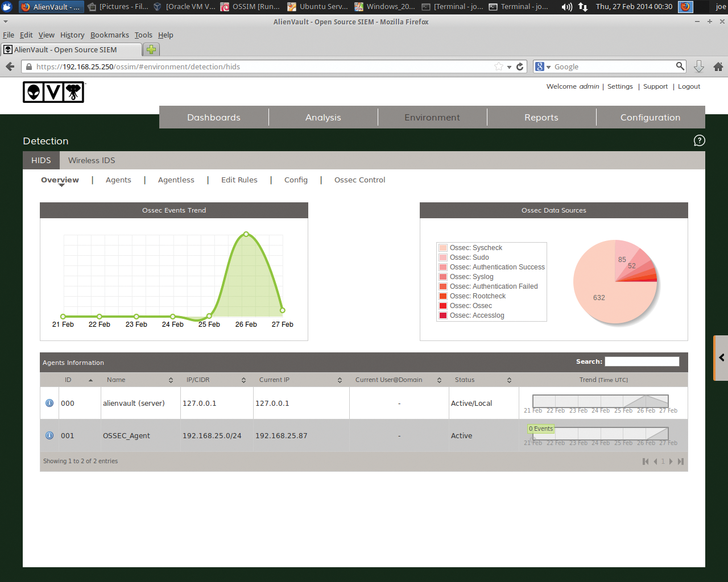Open the URL history dropdown arrow
Viewport: 728px width, 582px height.
click(x=509, y=67)
